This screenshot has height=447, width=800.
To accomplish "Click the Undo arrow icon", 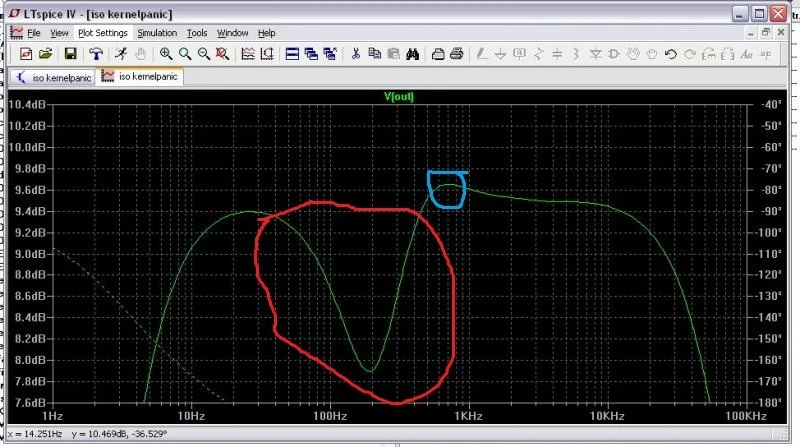I will (671, 54).
